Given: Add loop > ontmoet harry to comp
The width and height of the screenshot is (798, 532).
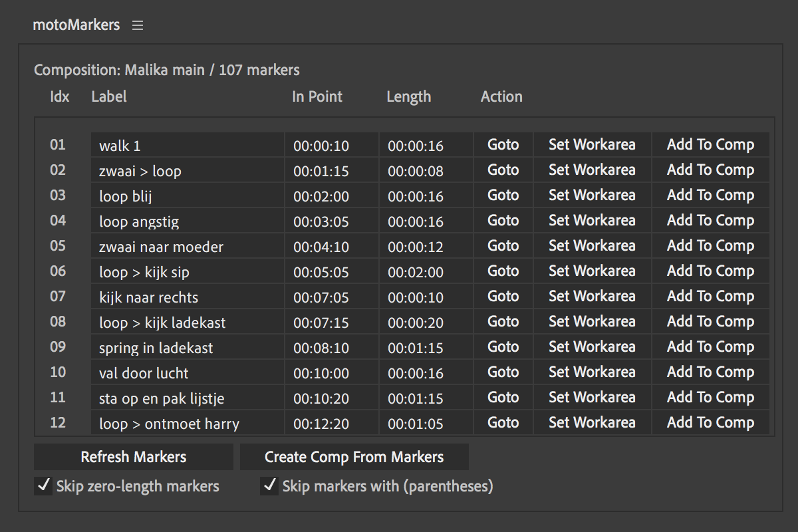Looking at the screenshot, I should point(710,423).
